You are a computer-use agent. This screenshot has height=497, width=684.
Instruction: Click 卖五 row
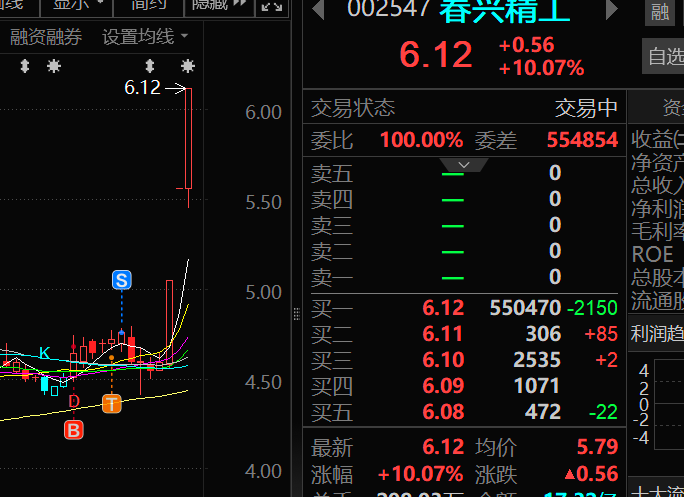[x=464, y=173]
